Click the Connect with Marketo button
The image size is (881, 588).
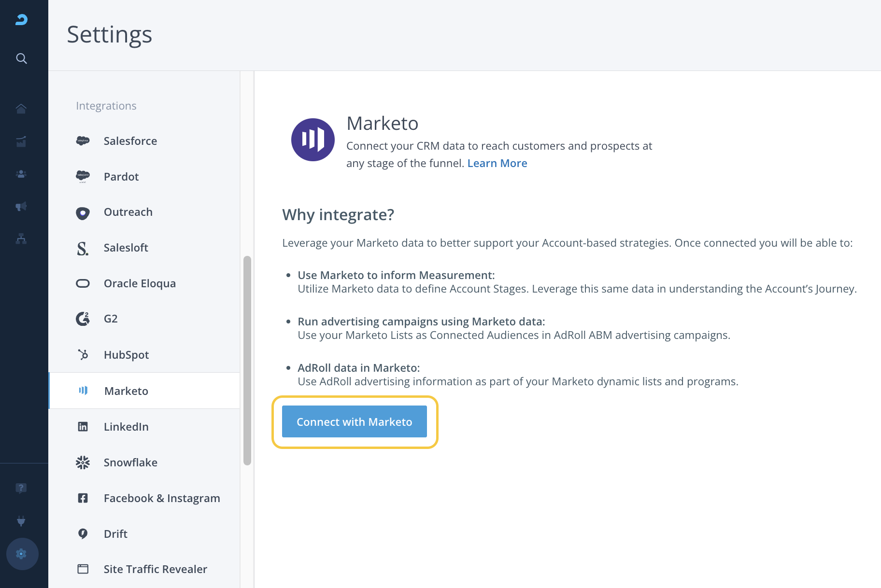pyautogui.click(x=355, y=421)
